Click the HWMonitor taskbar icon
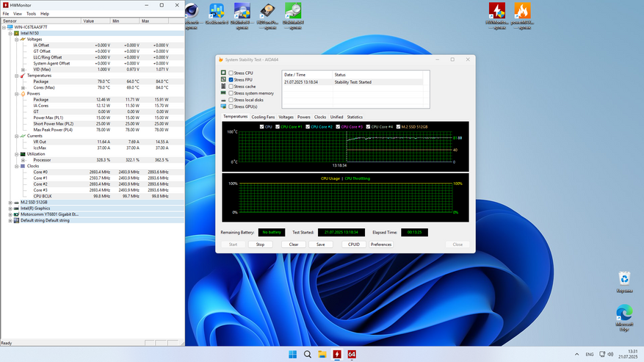The height and width of the screenshot is (362, 644). [336, 354]
